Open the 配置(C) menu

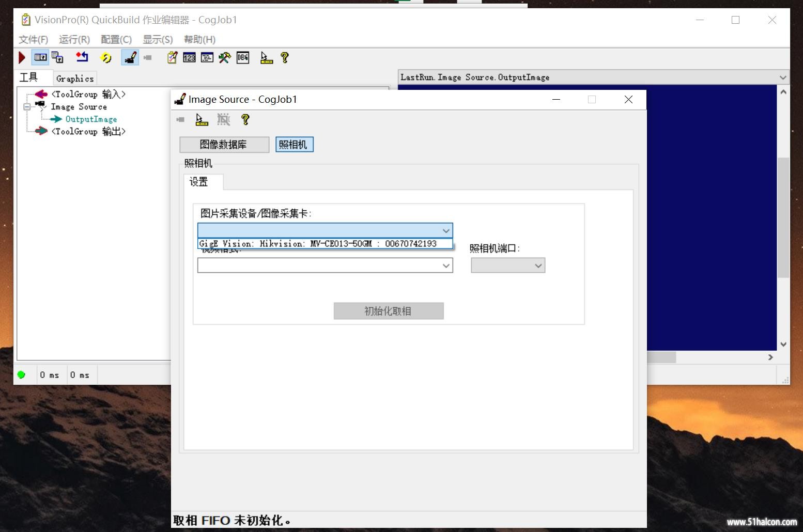click(116, 39)
